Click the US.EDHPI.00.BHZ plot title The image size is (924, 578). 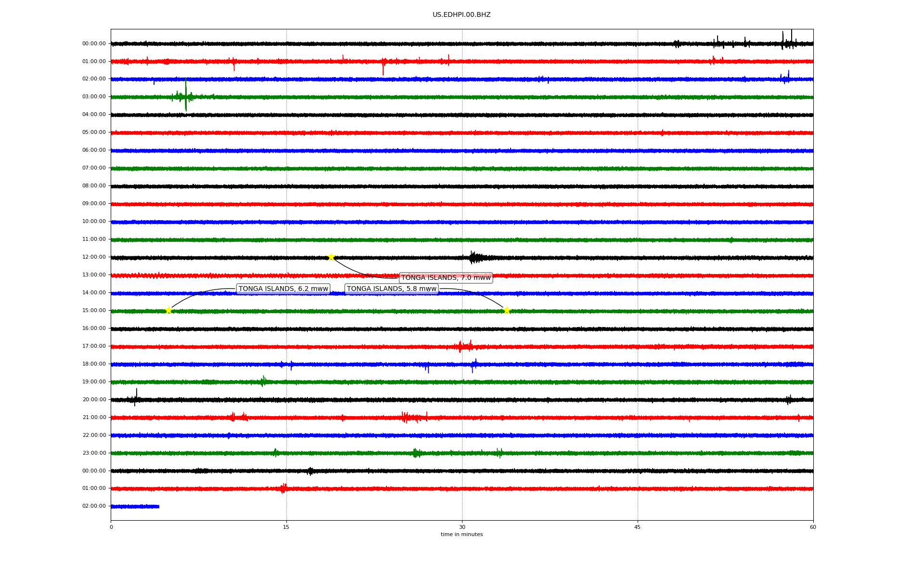click(x=461, y=15)
